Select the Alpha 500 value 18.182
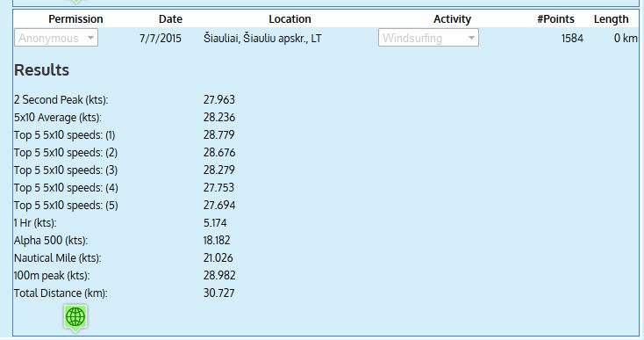The image size is (644, 340). pyautogui.click(x=217, y=240)
